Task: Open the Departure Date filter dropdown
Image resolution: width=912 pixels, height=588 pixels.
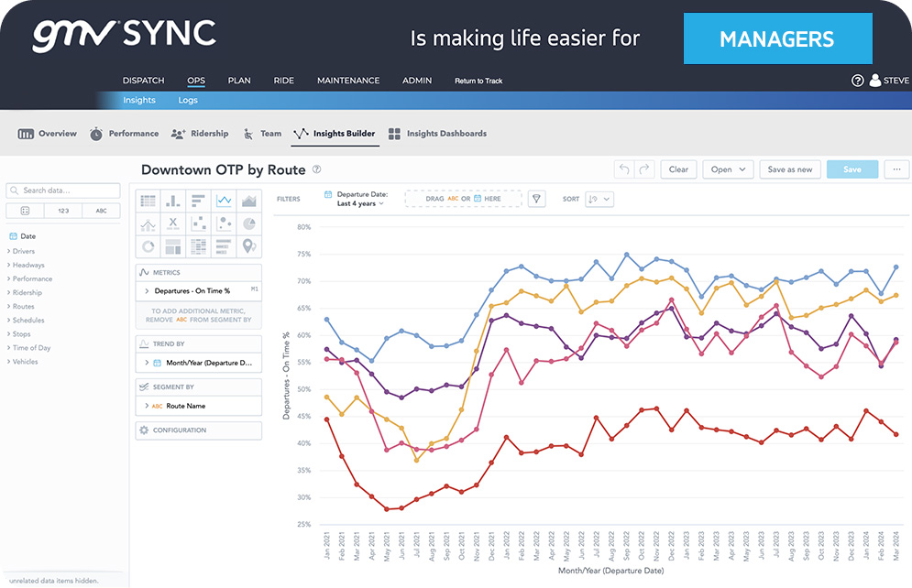Action: (x=359, y=199)
